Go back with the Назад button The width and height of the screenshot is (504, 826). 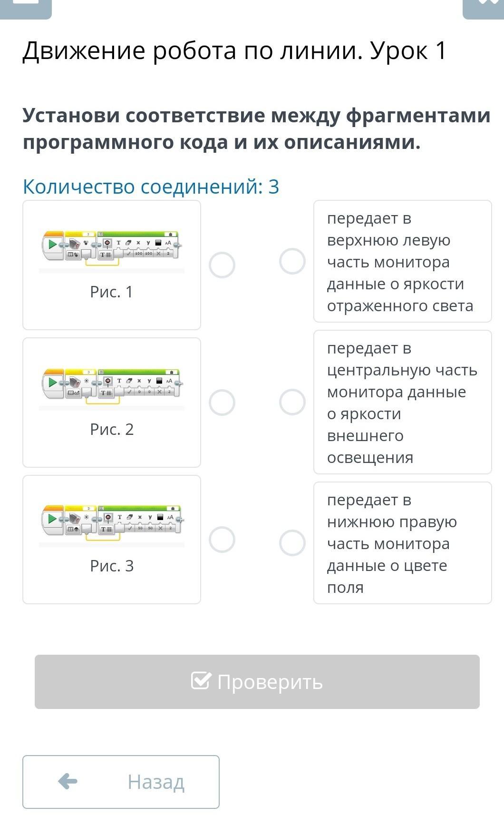pyautogui.click(x=121, y=782)
